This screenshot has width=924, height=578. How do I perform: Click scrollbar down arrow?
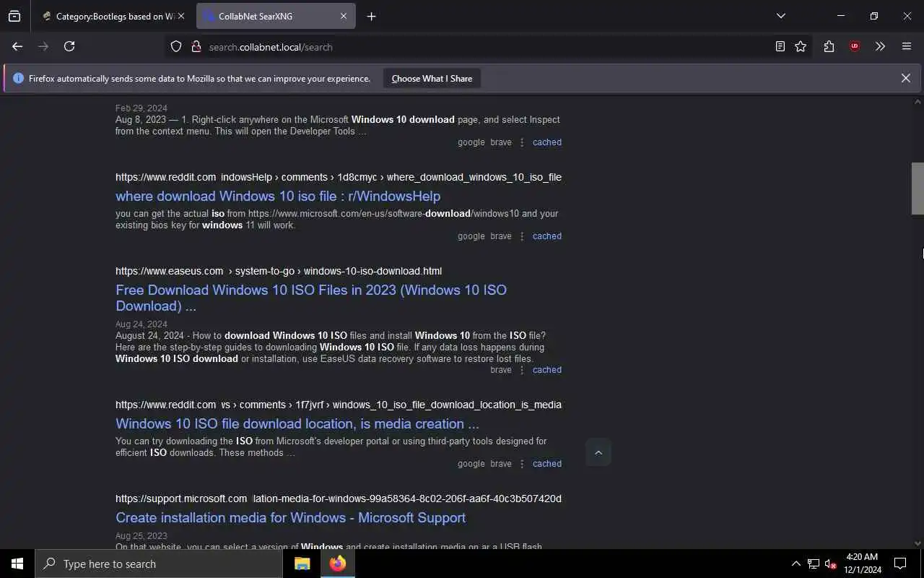click(918, 543)
